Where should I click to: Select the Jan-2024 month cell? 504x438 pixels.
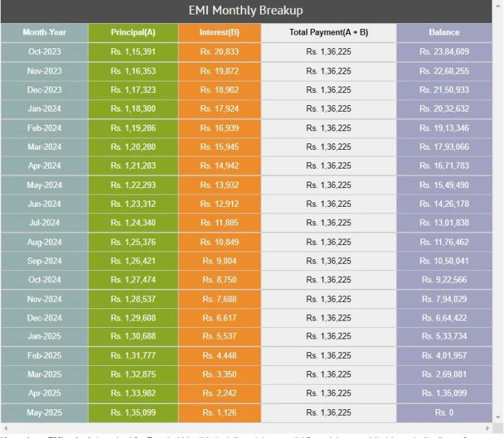click(45, 109)
